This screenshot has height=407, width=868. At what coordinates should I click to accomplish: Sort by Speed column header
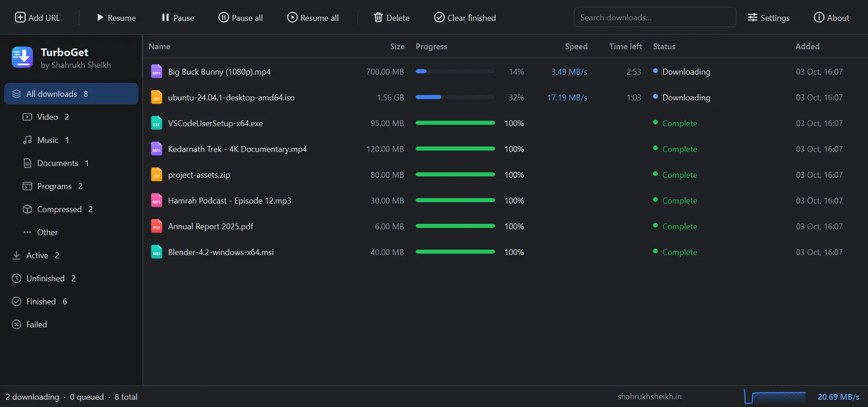576,46
